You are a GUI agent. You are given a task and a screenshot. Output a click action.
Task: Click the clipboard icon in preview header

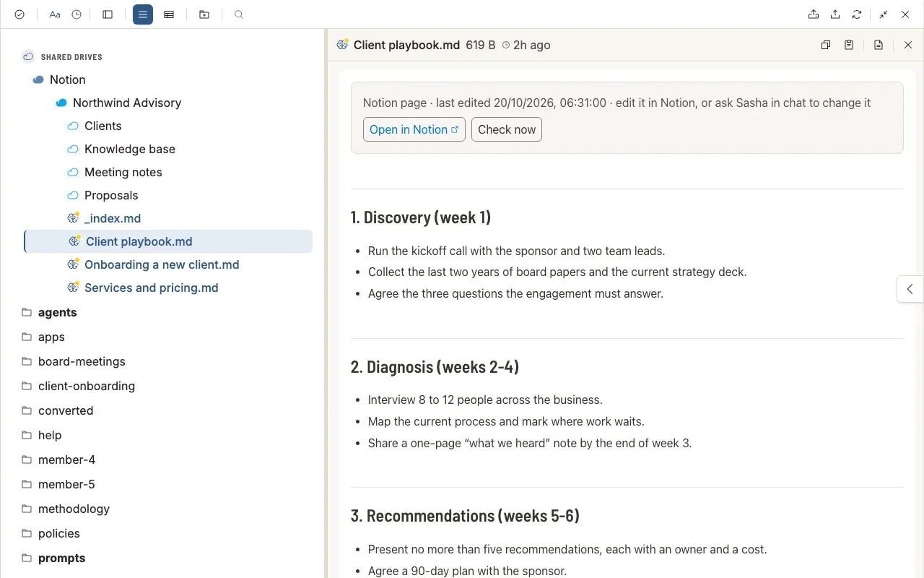click(x=849, y=45)
